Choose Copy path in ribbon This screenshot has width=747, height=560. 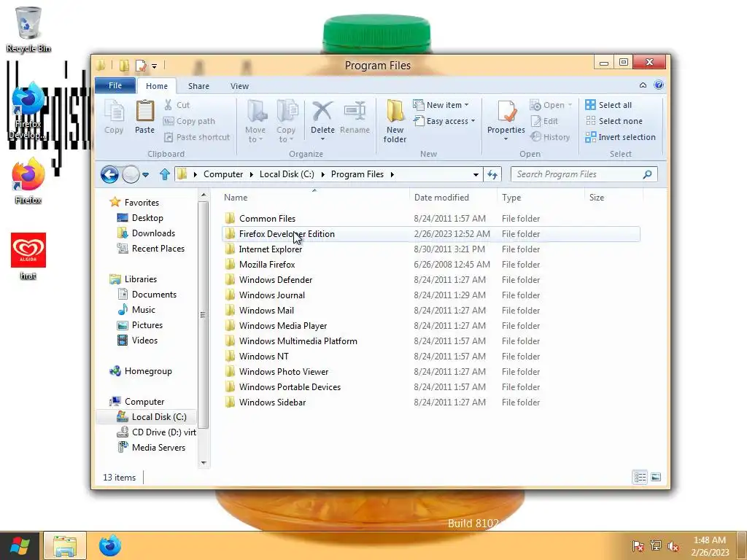pos(189,121)
